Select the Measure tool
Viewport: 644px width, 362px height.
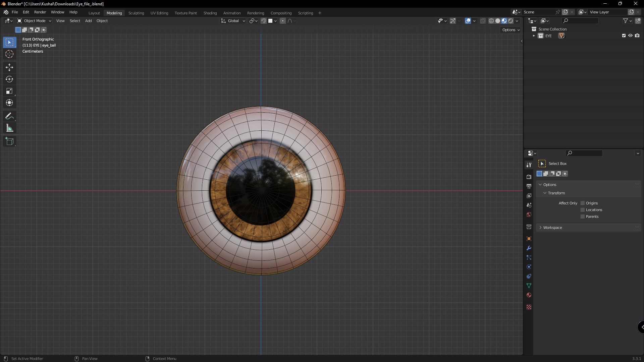coord(9,128)
